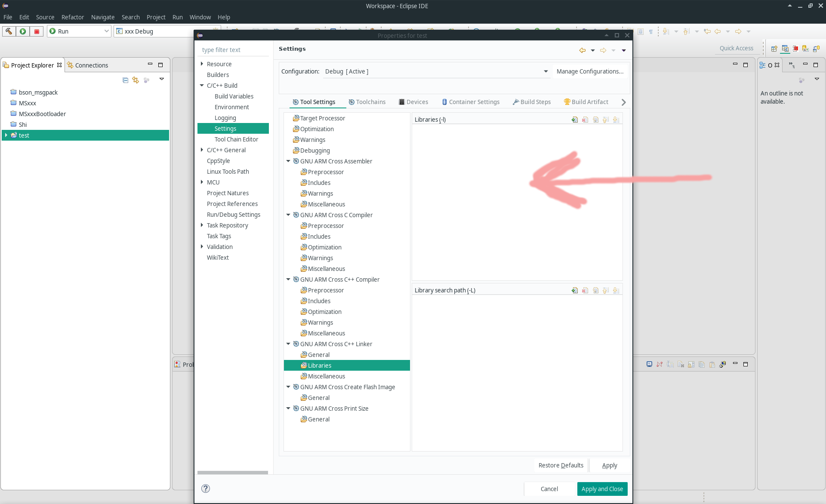Viewport: 826px width, 504px height.
Task: Expand the MCU node
Action: [x=202, y=182]
